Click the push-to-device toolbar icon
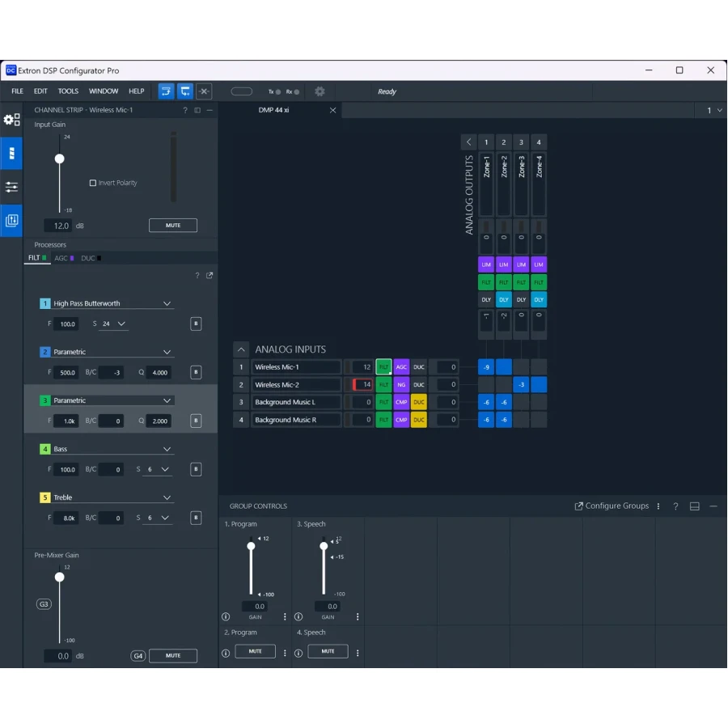Screen dimensions: 728x728 point(166,91)
